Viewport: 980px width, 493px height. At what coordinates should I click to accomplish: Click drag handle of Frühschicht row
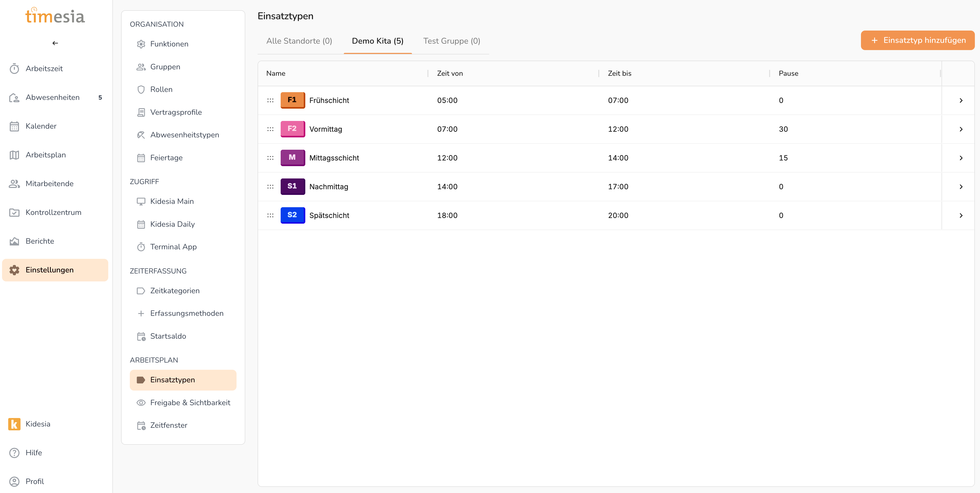click(270, 100)
